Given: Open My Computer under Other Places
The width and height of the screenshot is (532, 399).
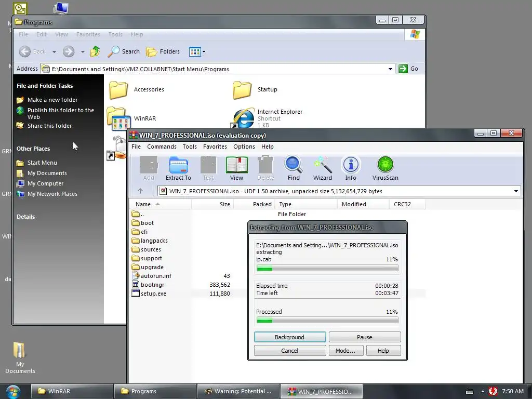Looking at the screenshot, I should [x=45, y=183].
